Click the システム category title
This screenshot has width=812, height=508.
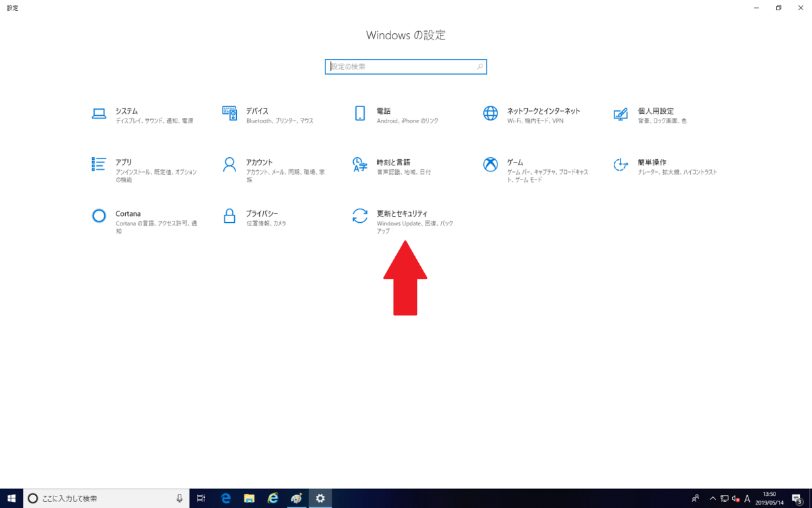tap(127, 111)
